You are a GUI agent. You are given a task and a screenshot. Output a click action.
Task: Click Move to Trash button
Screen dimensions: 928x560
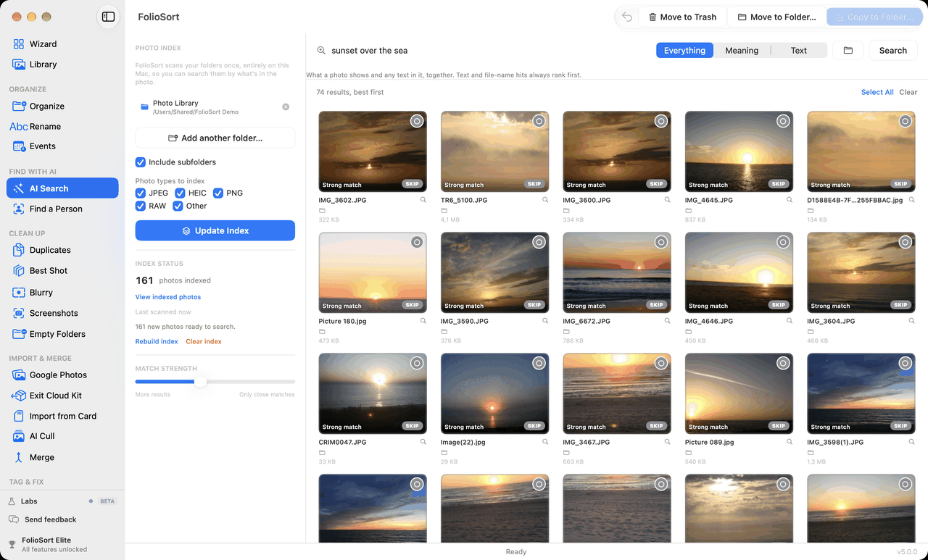pyautogui.click(x=682, y=17)
